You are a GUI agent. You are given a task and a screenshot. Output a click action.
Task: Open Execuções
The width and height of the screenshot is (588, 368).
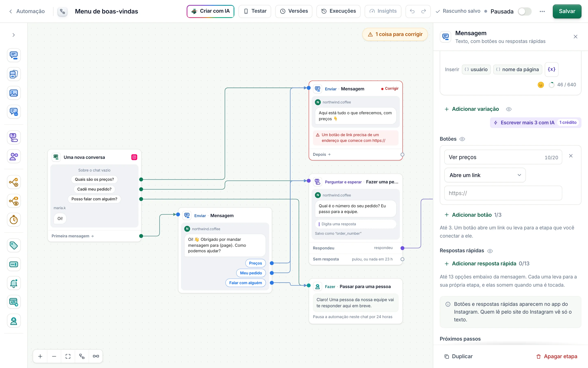tap(338, 11)
